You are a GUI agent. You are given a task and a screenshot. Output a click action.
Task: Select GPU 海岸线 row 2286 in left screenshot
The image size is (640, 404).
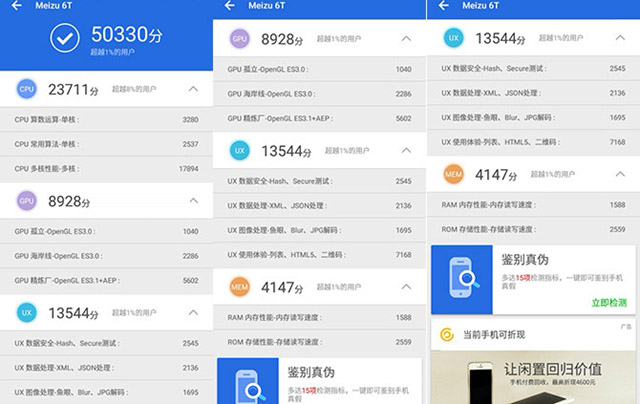coord(107,256)
